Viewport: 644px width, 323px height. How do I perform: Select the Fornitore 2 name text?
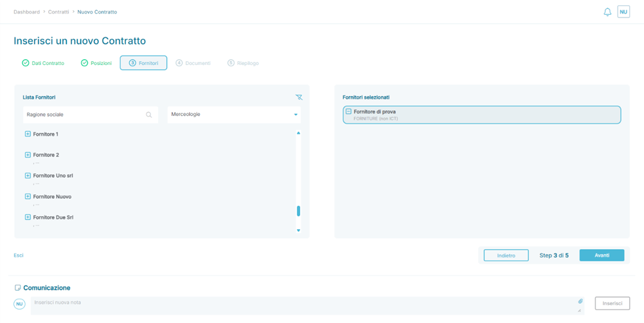coord(46,155)
